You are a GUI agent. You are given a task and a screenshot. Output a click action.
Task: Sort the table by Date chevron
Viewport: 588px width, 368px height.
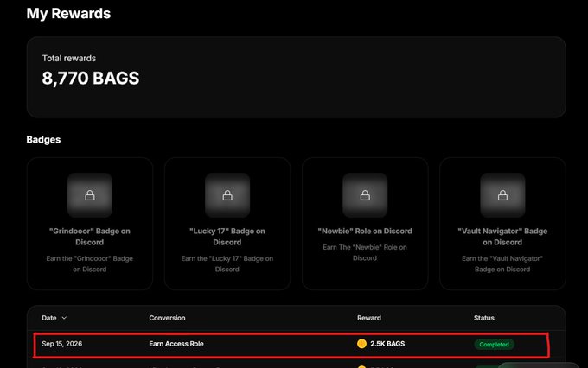[64, 318]
